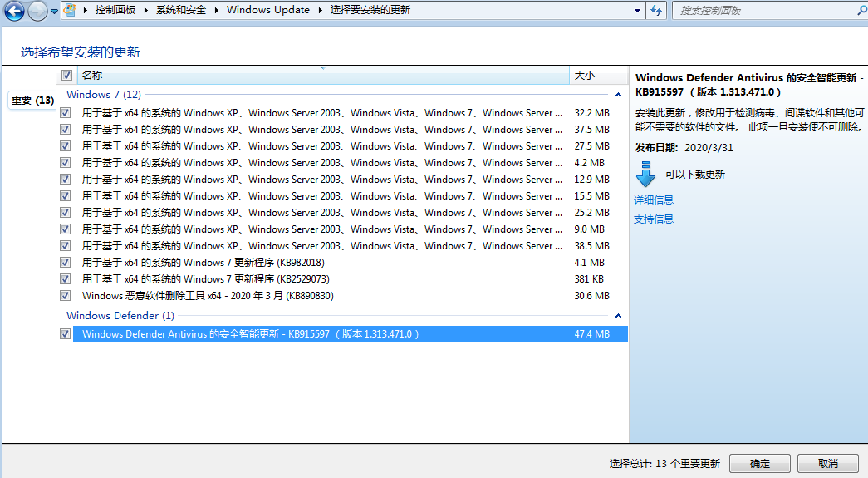
Task: Click the 取消 button
Action: click(828, 464)
